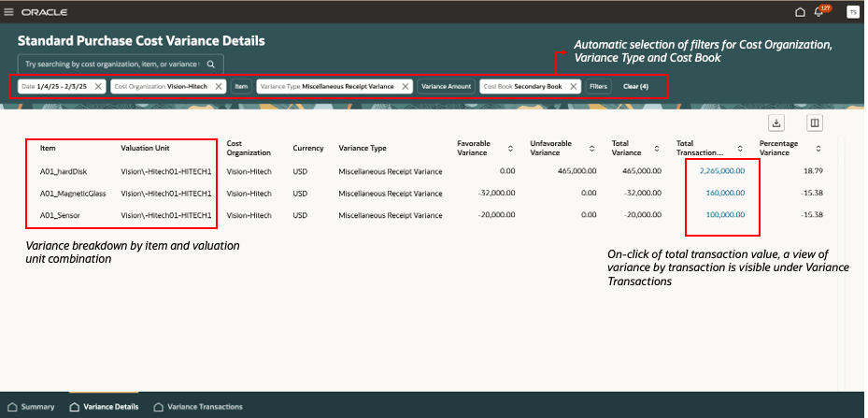
Task: Switch to the Summary tab
Action: pyautogui.click(x=32, y=407)
